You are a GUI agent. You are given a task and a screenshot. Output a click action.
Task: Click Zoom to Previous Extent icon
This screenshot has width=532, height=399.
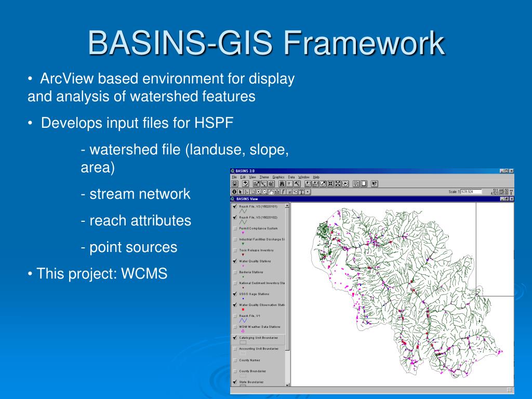click(345, 183)
